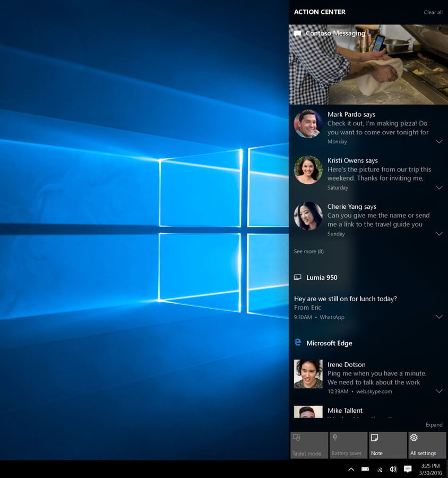Expand Kristi Owens notification chevron
The width and height of the screenshot is (448, 478).
(x=439, y=187)
